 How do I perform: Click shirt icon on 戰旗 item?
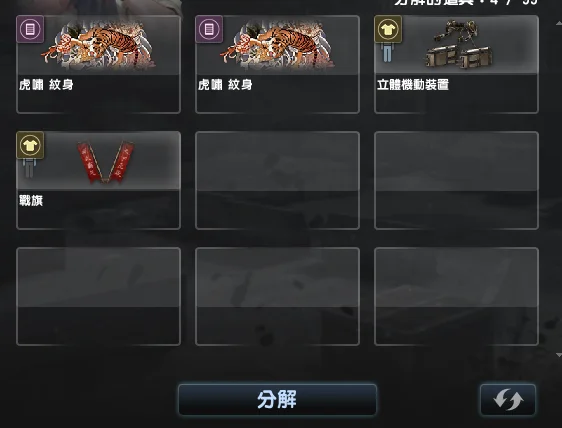(30, 145)
